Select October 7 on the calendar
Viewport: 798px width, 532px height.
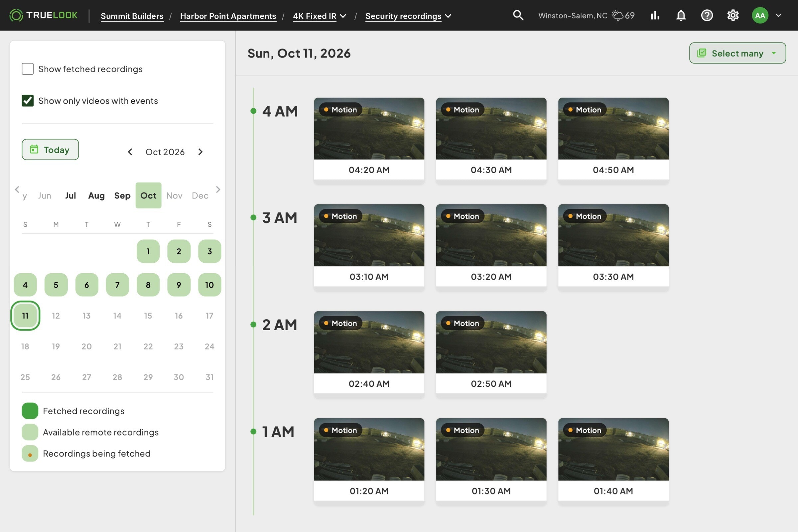point(117,285)
